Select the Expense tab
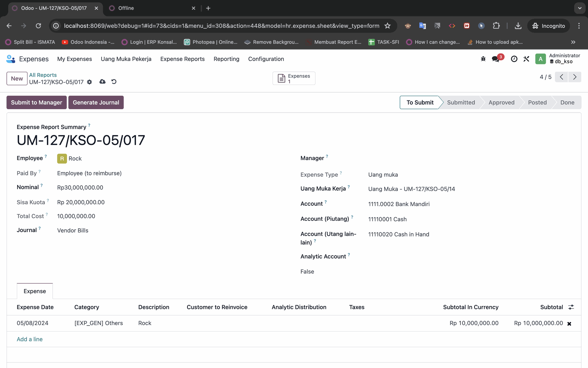The width and height of the screenshot is (588, 368). [x=35, y=291]
